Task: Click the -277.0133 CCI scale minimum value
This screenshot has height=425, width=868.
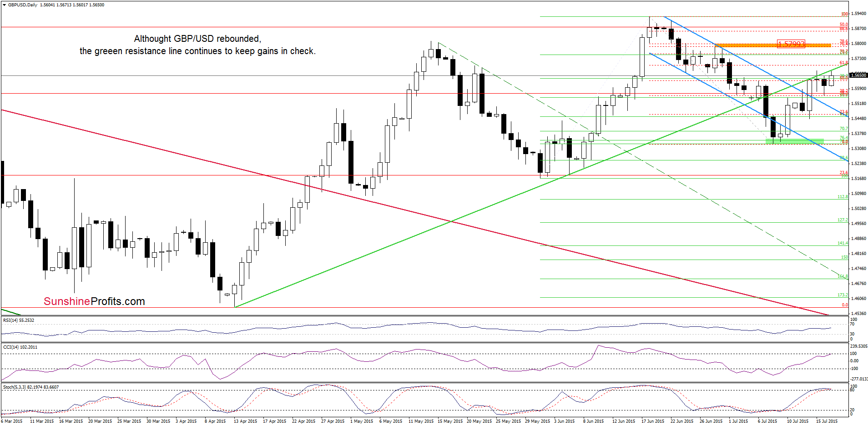Action: [859, 379]
